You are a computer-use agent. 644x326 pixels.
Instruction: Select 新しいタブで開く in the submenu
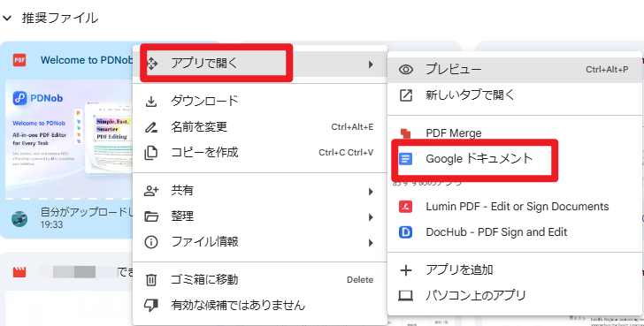pyautogui.click(x=515, y=95)
